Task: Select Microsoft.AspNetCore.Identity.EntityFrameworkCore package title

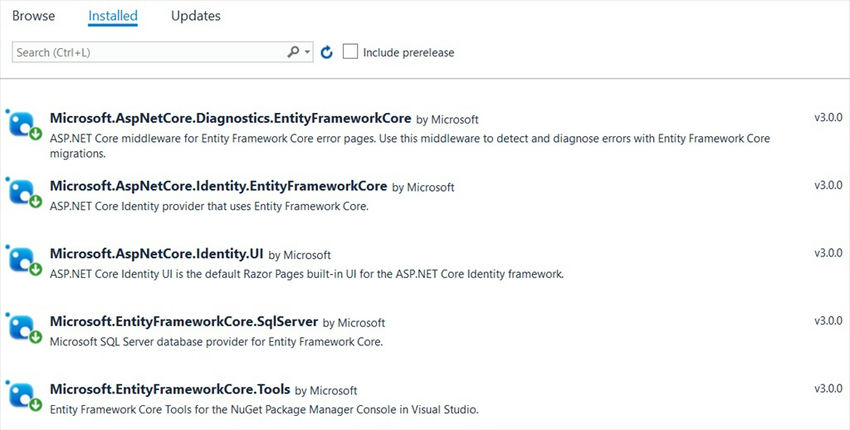Action: coord(218,186)
